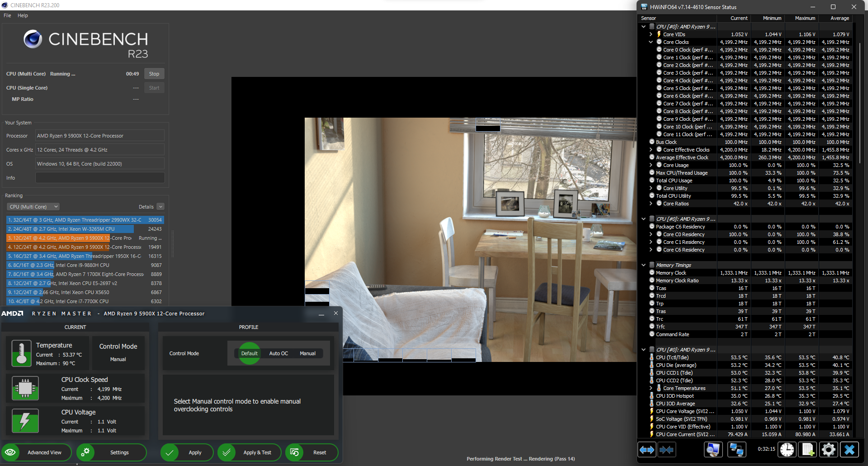The height and width of the screenshot is (466, 868).
Task: Select the running Ryzen 9 5900X ranking bar
Action: pos(85,238)
